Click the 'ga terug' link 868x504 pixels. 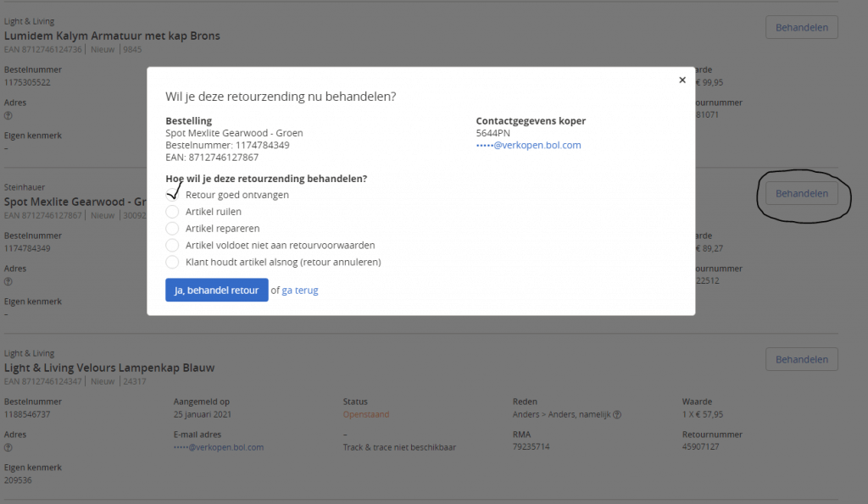point(300,291)
